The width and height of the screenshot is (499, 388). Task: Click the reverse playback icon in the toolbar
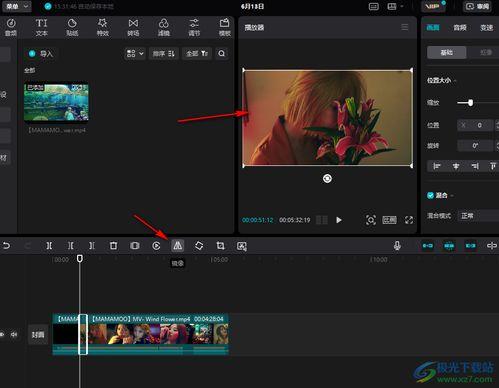coord(156,246)
